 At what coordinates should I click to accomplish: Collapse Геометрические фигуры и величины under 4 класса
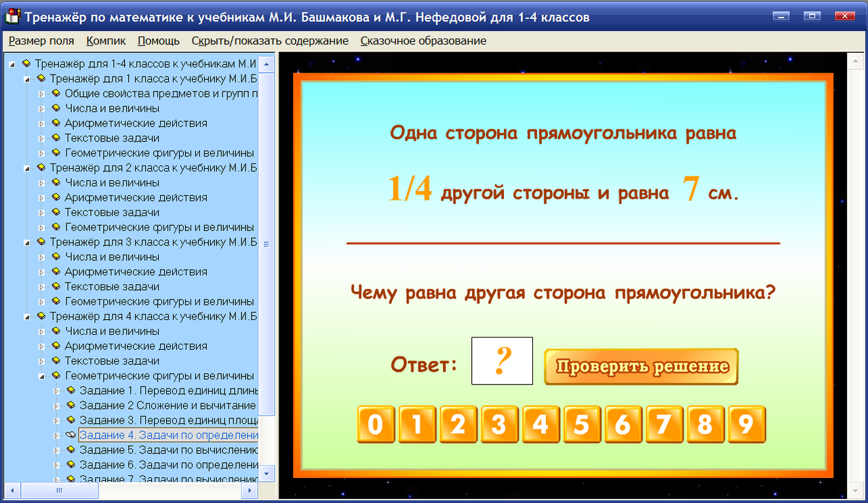[x=41, y=376]
